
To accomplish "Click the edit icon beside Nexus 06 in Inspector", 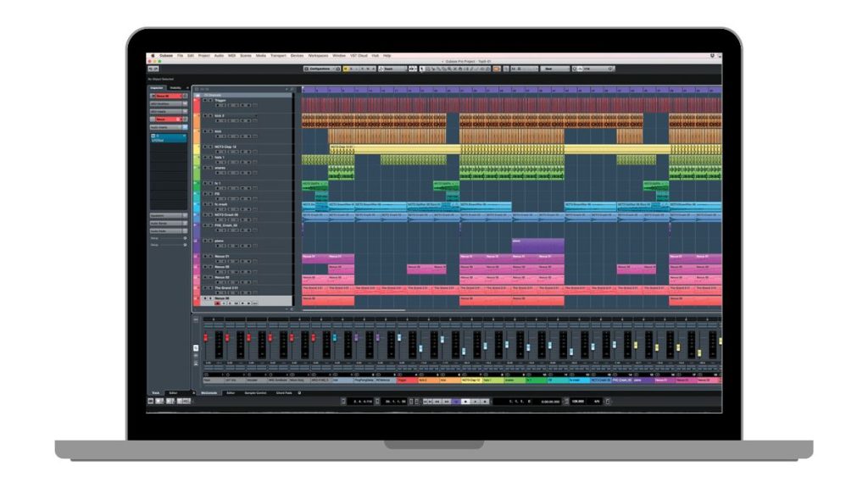I will pyautogui.click(x=185, y=96).
